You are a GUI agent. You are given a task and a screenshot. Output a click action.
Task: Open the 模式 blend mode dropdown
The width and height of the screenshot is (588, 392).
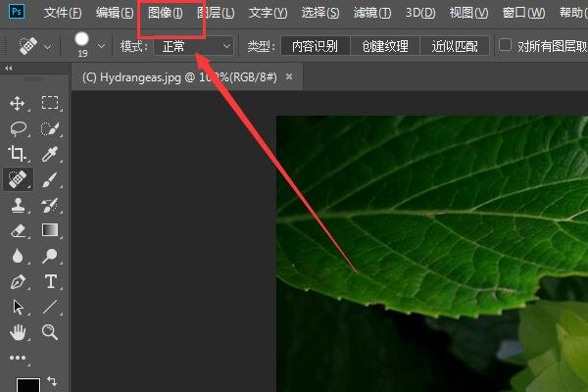click(x=194, y=46)
